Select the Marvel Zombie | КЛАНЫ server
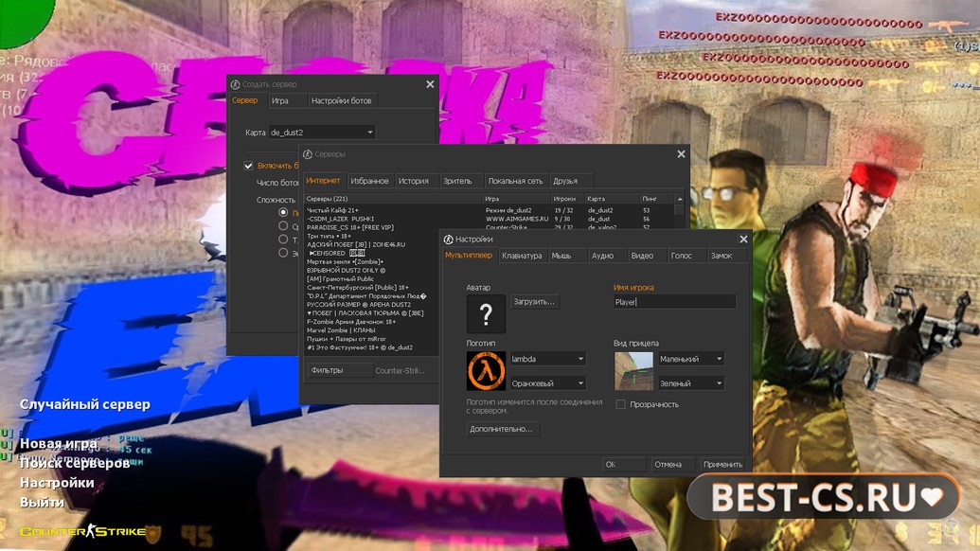Viewport: 980px width, 551px height. pos(372,329)
